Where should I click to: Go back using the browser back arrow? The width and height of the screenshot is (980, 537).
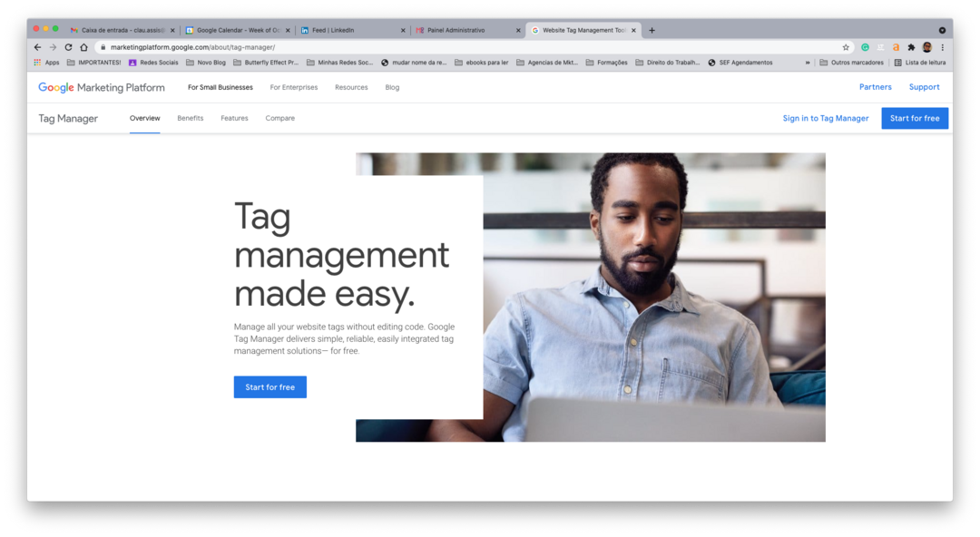click(37, 47)
